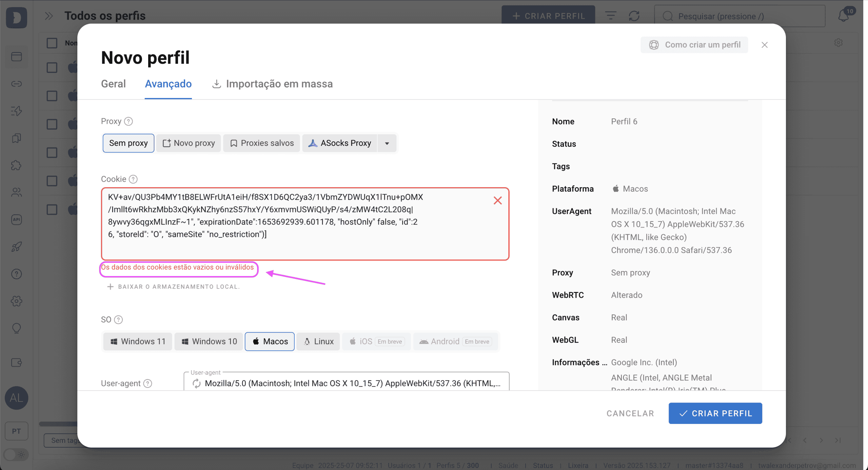Expand the sidebar with double chevron

click(x=49, y=16)
